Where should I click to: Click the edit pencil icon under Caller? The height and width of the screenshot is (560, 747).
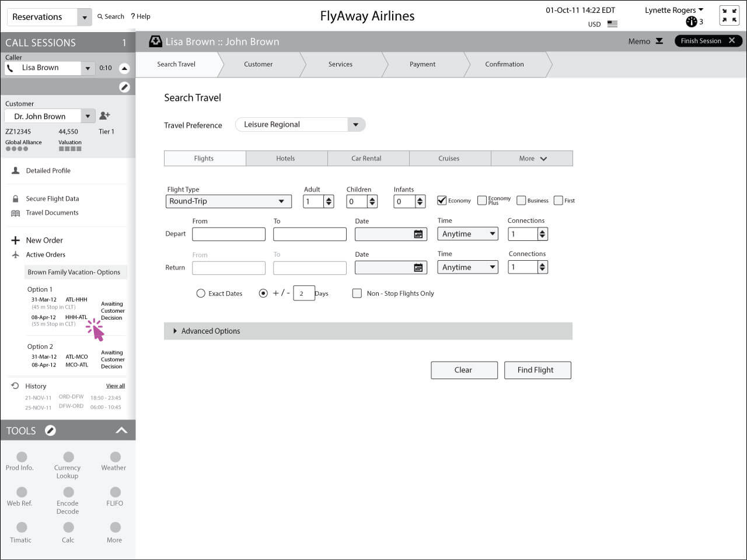(x=124, y=87)
